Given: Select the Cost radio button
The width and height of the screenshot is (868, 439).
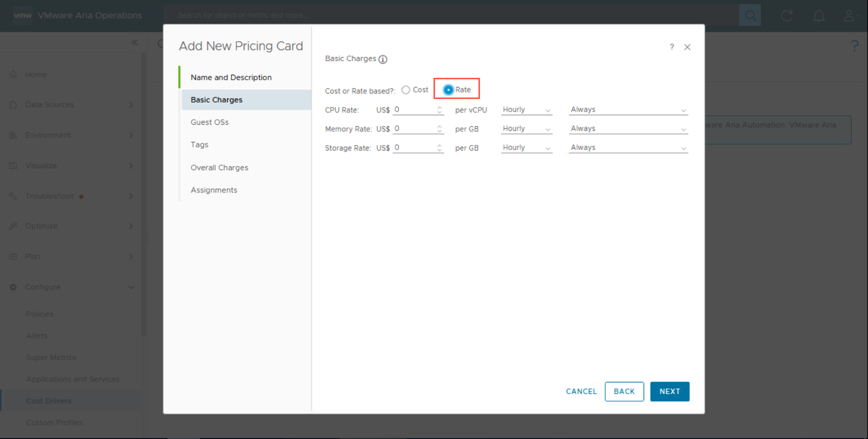Looking at the screenshot, I should click(406, 90).
